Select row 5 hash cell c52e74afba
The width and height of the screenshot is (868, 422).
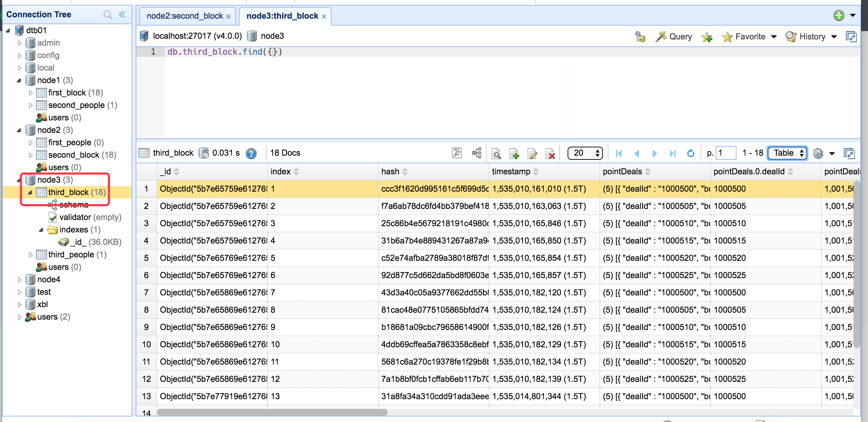tap(434, 258)
